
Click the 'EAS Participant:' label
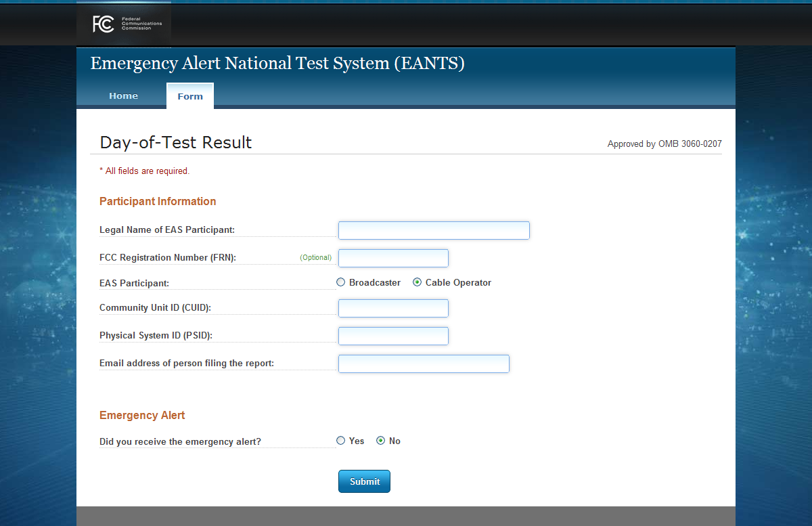tap(134, 283)
